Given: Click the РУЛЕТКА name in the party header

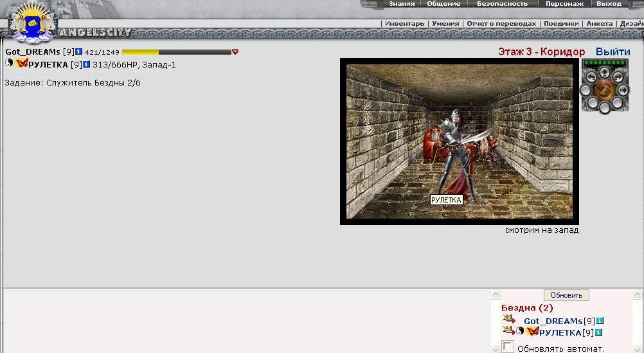Looking at the screenshot, I should (48, 64).
